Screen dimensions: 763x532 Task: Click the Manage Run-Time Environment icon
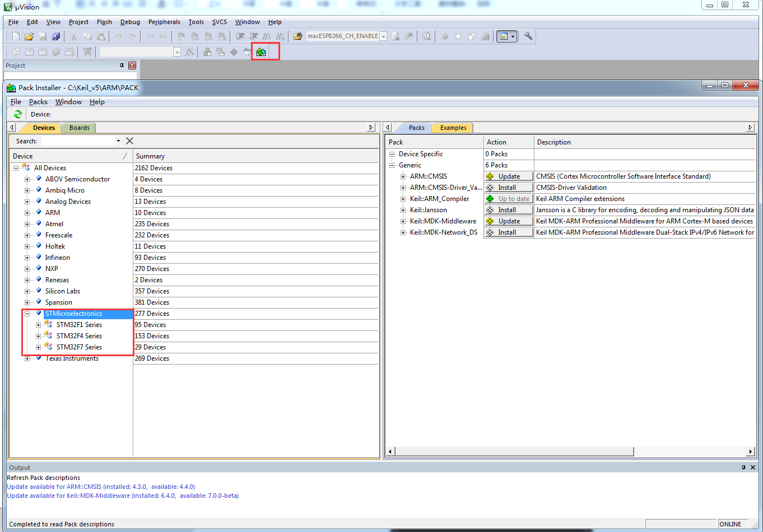234,52
